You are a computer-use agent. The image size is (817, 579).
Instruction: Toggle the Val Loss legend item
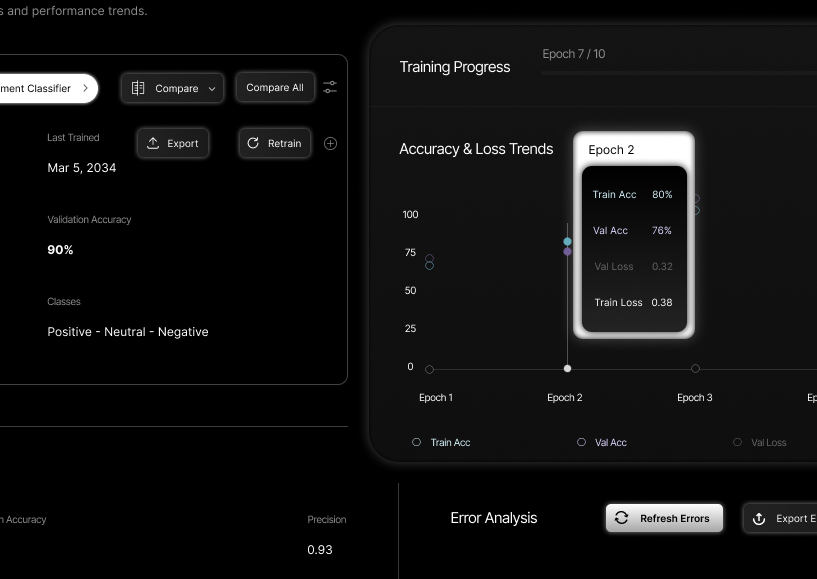(x=760, y=442)
